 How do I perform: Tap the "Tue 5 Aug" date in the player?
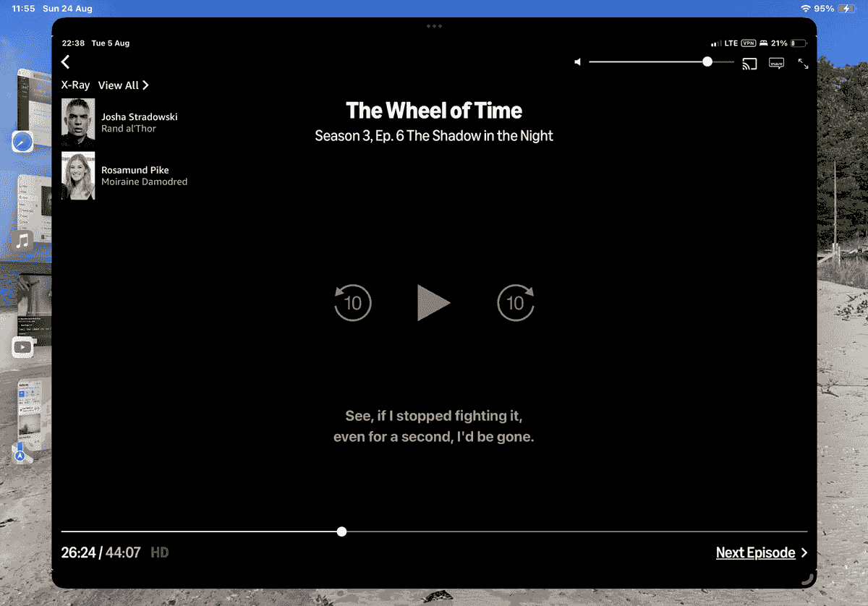(111, 43)
